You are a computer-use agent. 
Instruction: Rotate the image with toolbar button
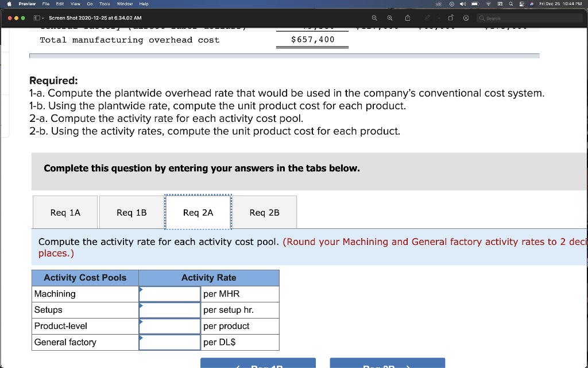tap(450, 18)
